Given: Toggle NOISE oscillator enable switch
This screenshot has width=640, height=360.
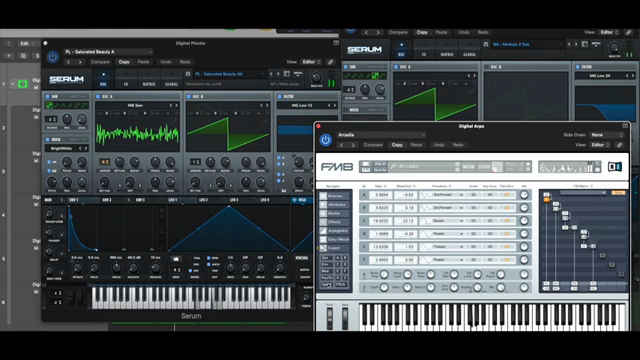Looking at the screenshot, I should click(47, 140).
